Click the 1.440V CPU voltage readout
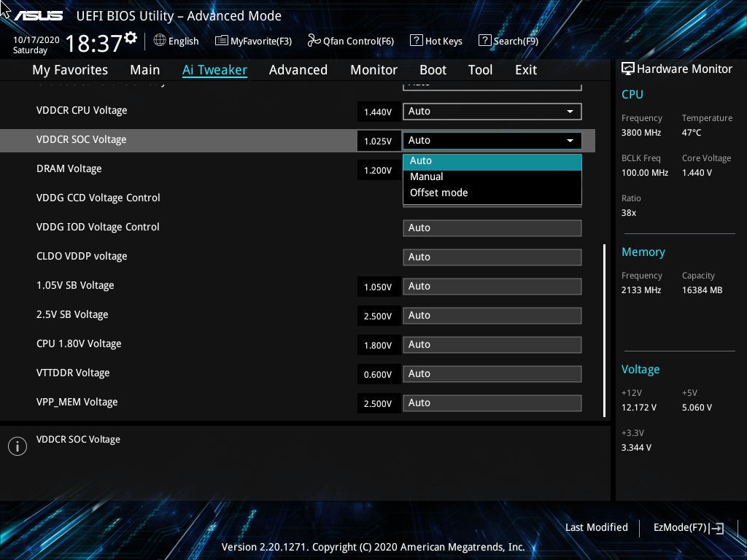This screenshot has width=747, height=560. click(379, 112)
